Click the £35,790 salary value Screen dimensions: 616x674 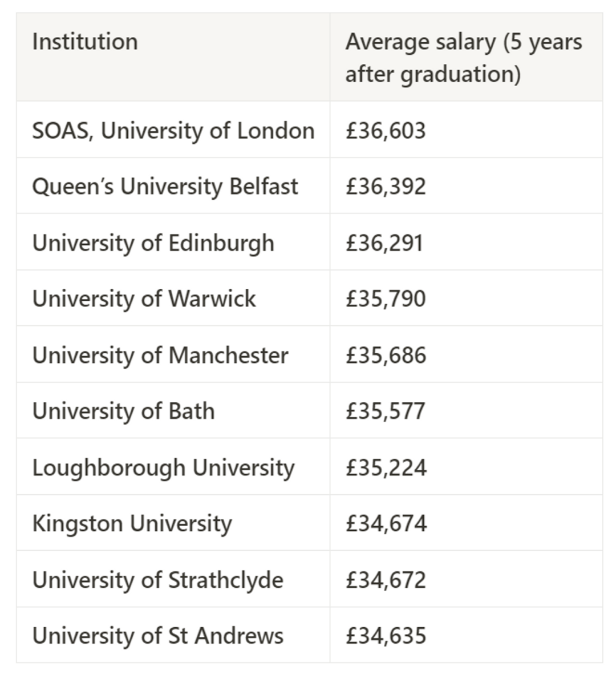click(x=386, y=298)
